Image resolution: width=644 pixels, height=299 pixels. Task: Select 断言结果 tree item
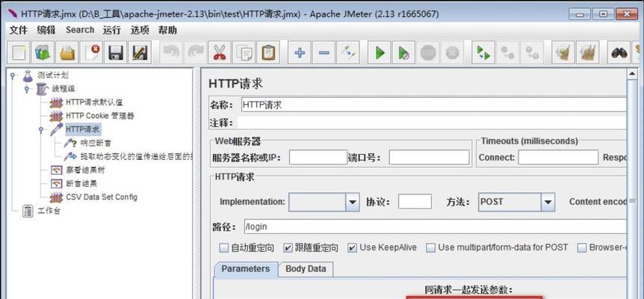click(x=81, y=184)
